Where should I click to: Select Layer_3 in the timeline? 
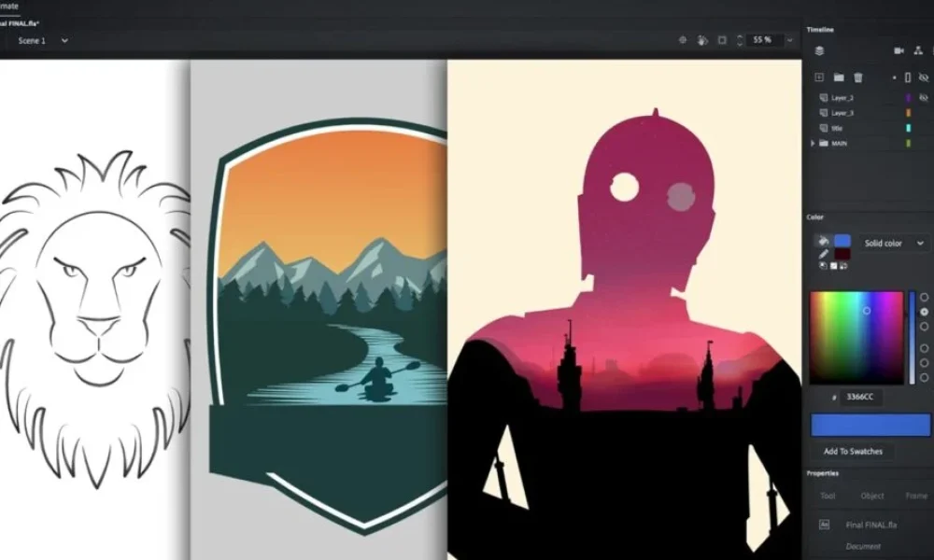pyautogui.click(x=842, y=113)
